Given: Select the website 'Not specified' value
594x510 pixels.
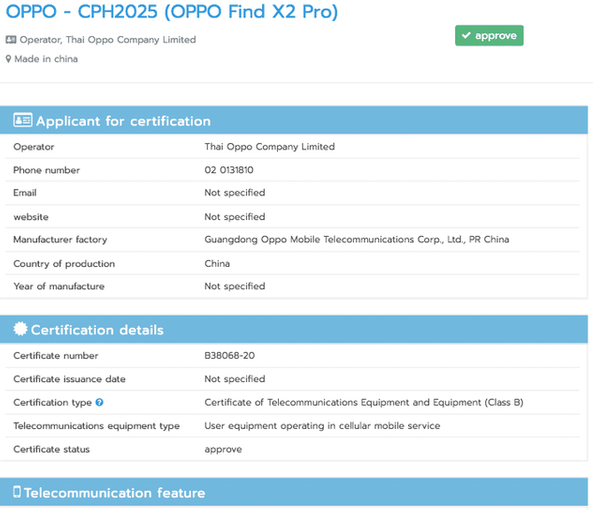Looking at the screenshot, I should click(235, 217).
